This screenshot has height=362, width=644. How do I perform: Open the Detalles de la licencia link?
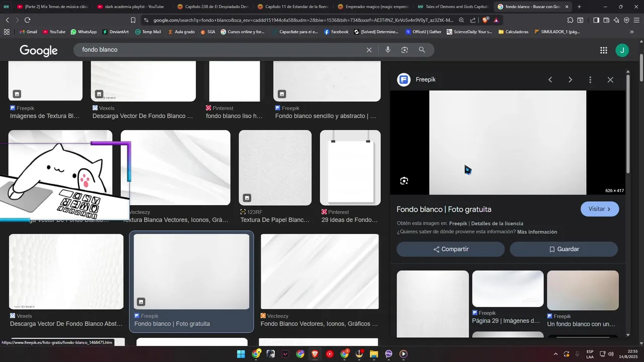click(497, 223)
